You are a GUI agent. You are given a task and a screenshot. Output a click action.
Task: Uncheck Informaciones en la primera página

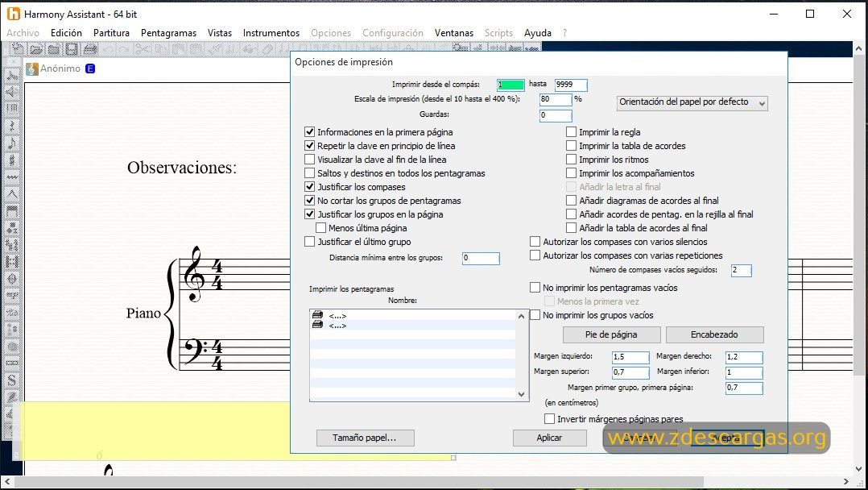pyautogui.click(x=309, y=132)
